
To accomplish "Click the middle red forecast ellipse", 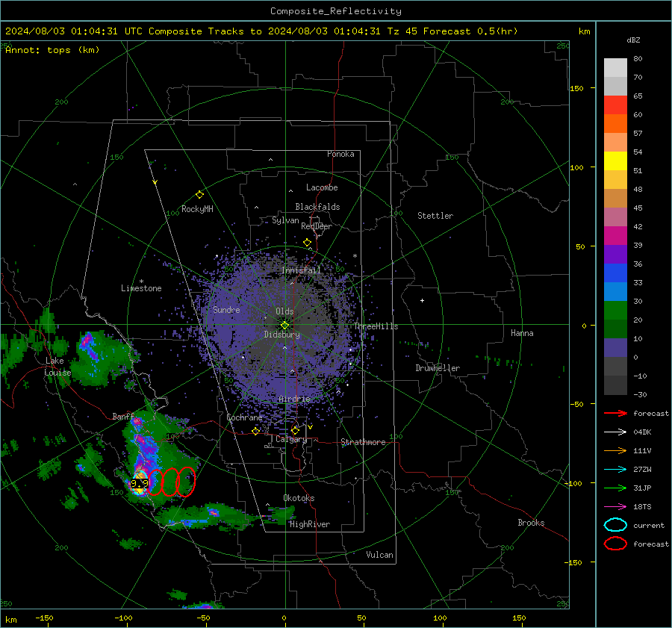I will (x=170, y=482).
